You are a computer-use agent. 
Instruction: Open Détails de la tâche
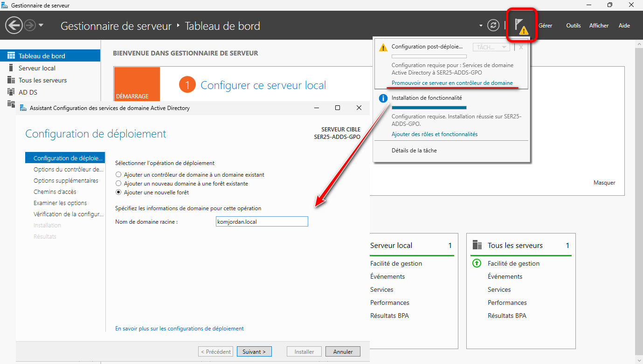point(414,151)
